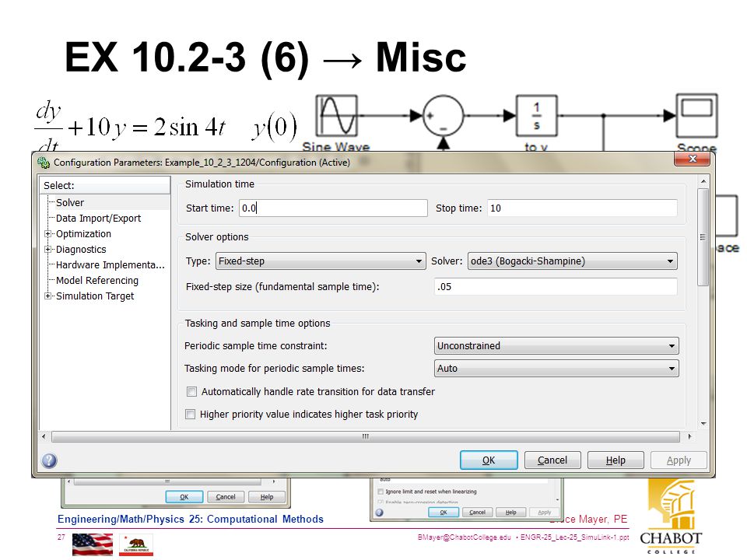Click the blue help question icon
Viewport: 747px width, 560px height.
[x=50, y=460]
